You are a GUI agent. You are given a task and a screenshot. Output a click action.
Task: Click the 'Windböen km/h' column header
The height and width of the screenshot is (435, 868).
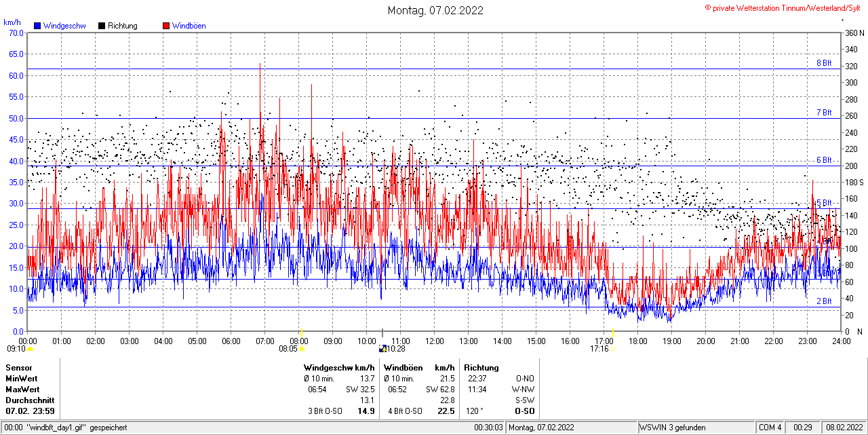tap(419, 367)
